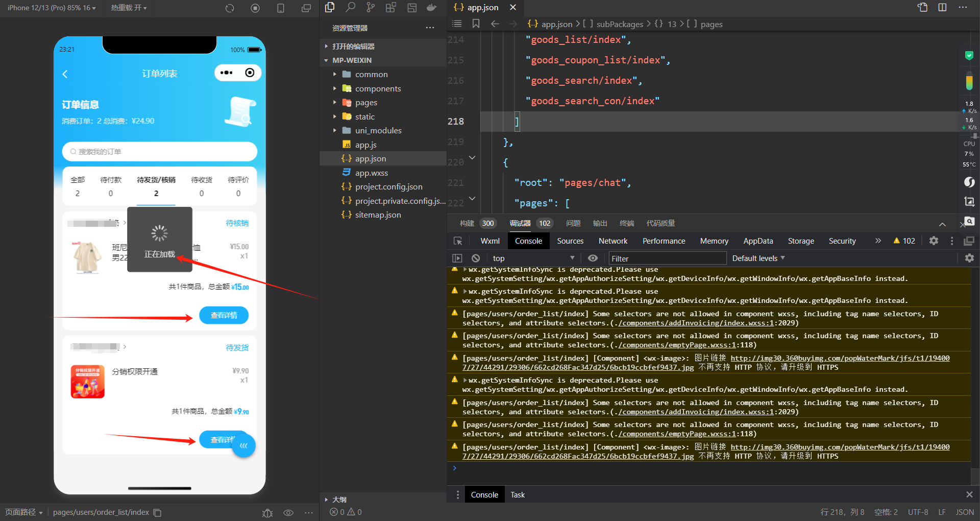Open the iPhone 12/13 device dropdown

(51, 8)
